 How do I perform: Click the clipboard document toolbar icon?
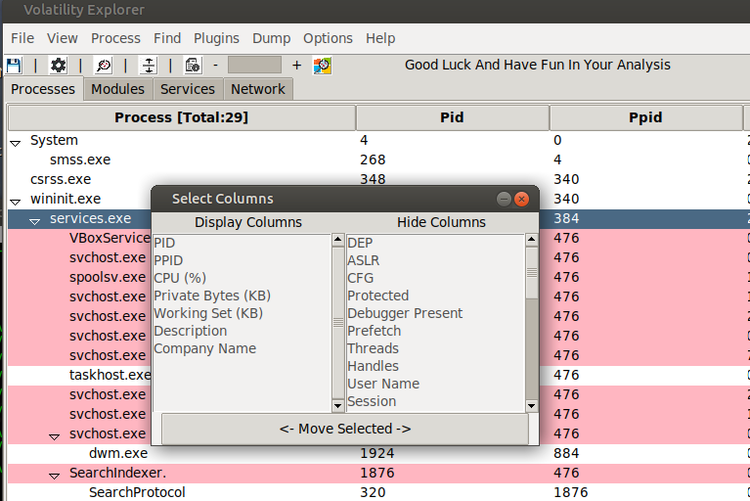pyautogui.click(x=193, y=65)
